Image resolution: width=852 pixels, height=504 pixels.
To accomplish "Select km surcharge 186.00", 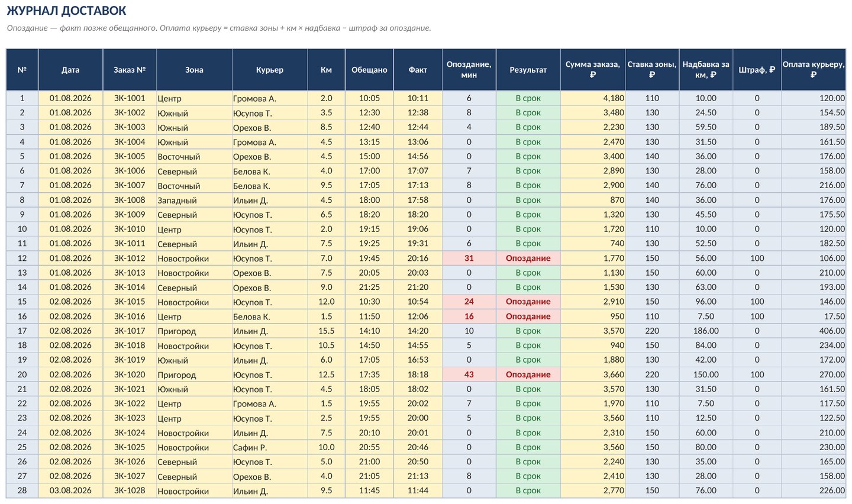I will click(x=706, y=331).
